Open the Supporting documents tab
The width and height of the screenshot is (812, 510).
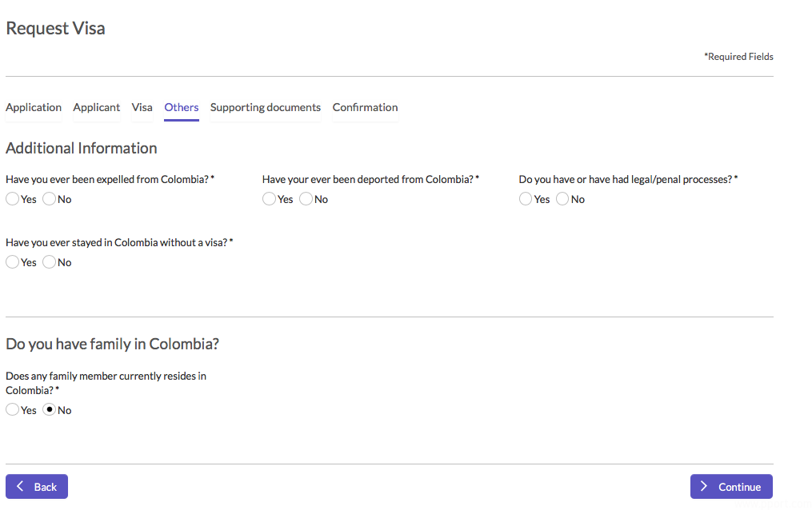point(266,108)
